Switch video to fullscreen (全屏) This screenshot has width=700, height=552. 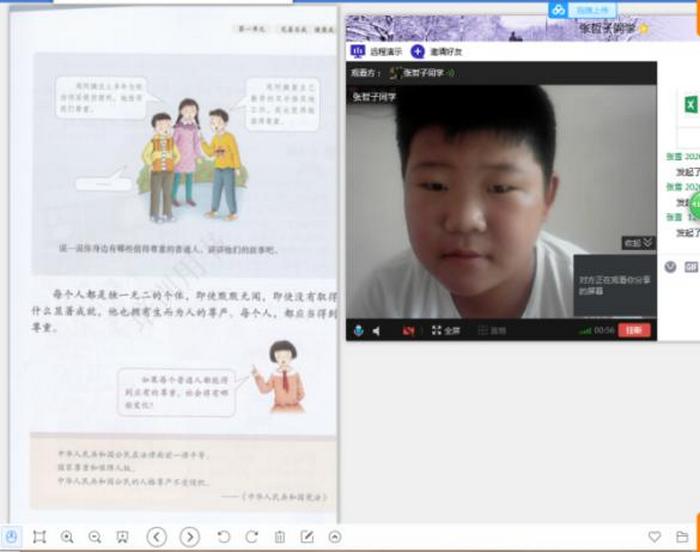[x=446, y=330]
